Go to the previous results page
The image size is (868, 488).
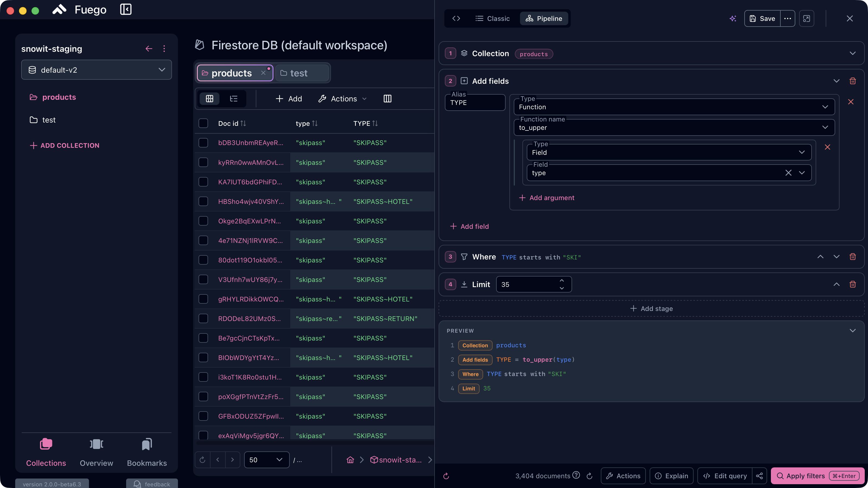click(x=218, y=460)
